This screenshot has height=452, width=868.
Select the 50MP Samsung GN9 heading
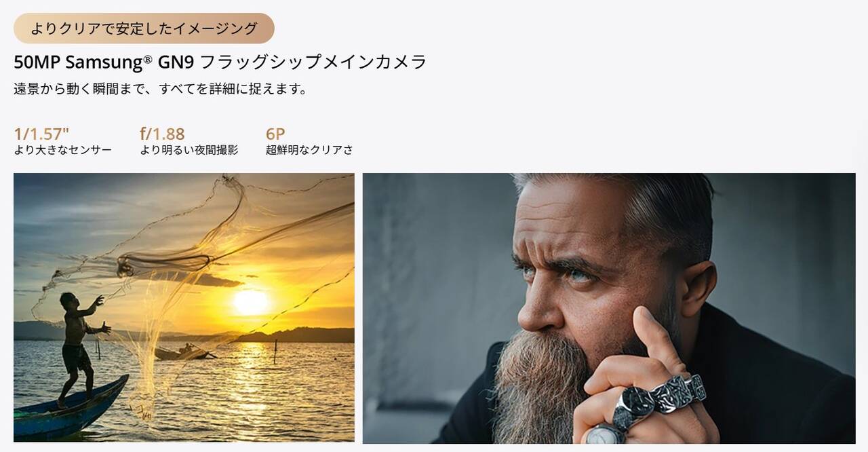(x=220, y=62)
